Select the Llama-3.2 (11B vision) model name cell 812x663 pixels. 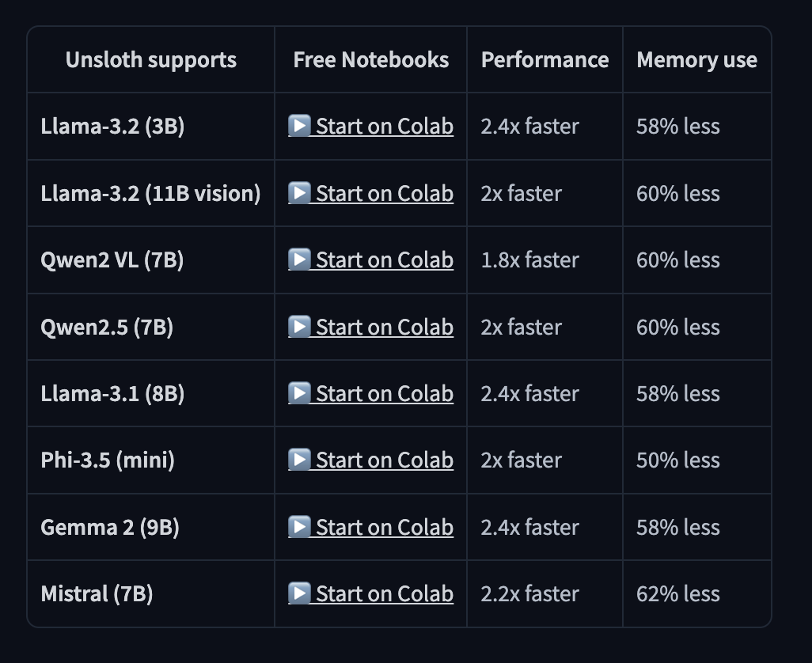click(150, 194)
